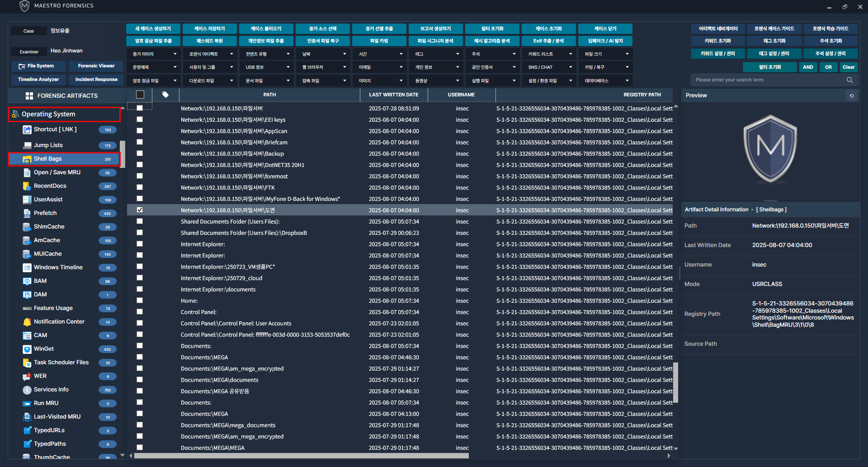Uncheck the 파일서버\도면 row checkbox
Image resolution: width=868 pixels, height=467 pixels.
140,210
